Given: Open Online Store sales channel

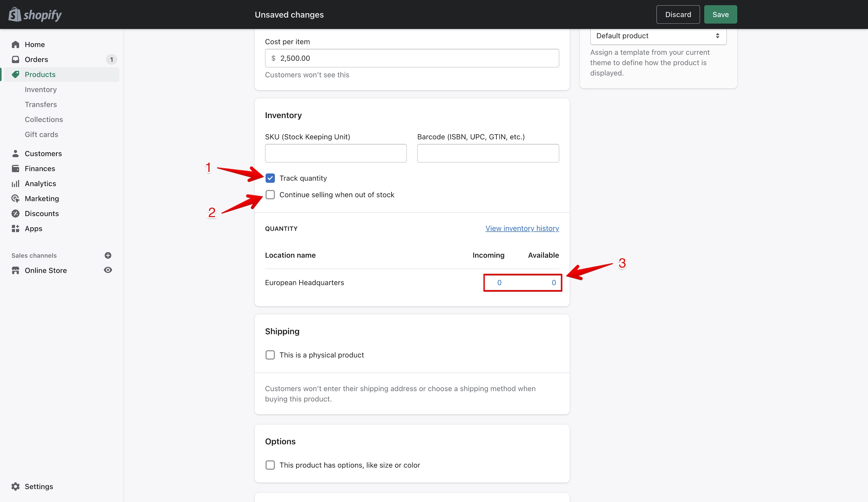Looking at the screenshot, I should click(46, 270).
